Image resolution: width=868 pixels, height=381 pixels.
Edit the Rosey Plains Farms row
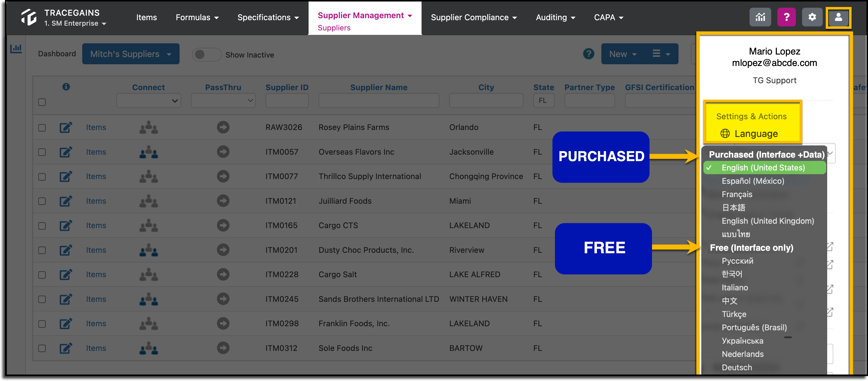coord(66,127)
